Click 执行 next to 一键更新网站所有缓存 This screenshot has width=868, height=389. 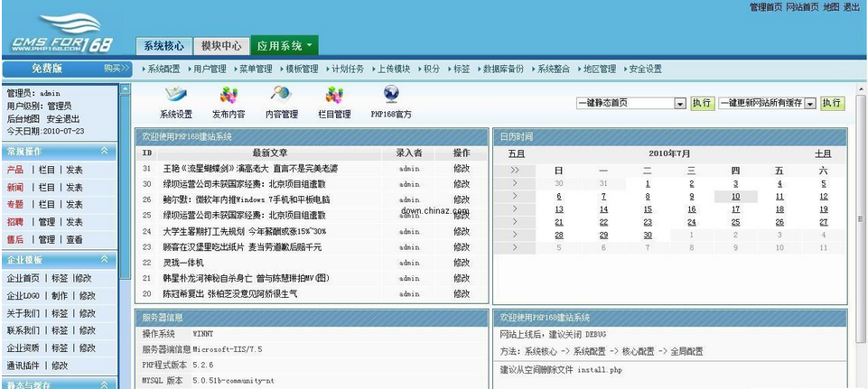click(832, 103)
